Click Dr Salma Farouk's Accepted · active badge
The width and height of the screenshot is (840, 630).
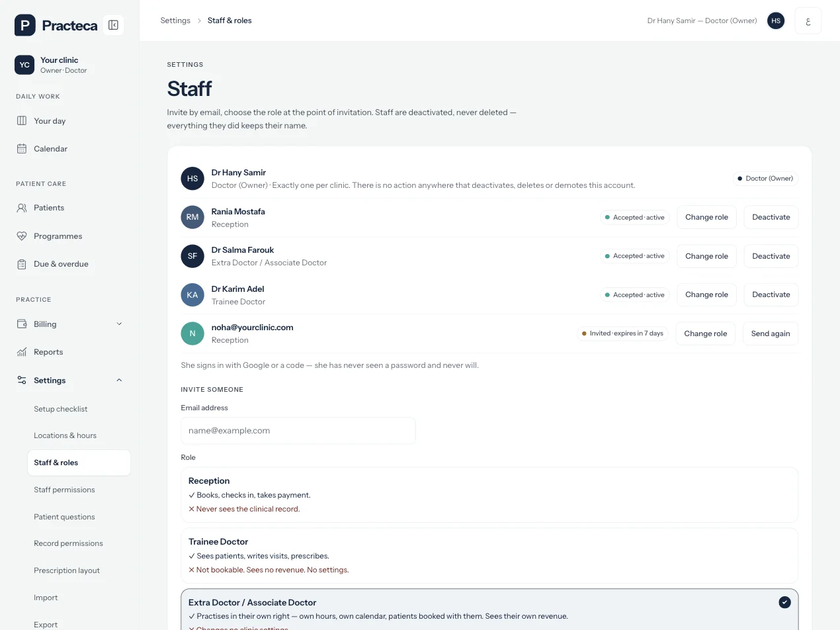point(635,256)
